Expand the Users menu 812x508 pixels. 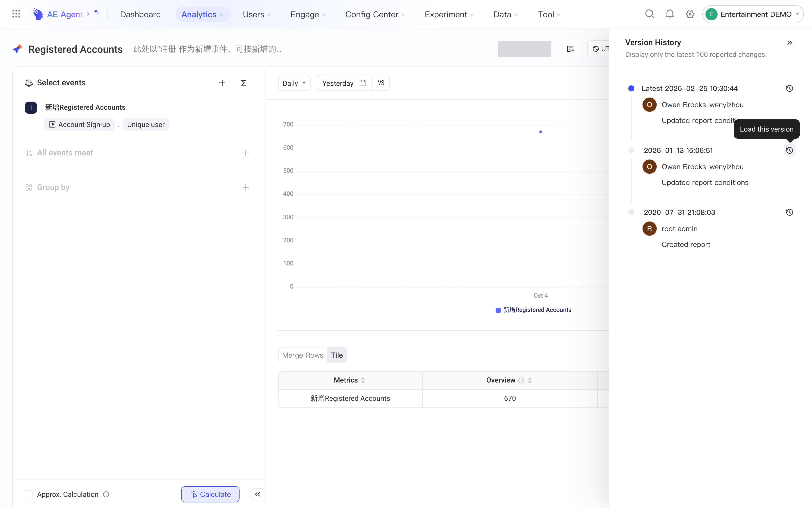(x=257, y=14)
